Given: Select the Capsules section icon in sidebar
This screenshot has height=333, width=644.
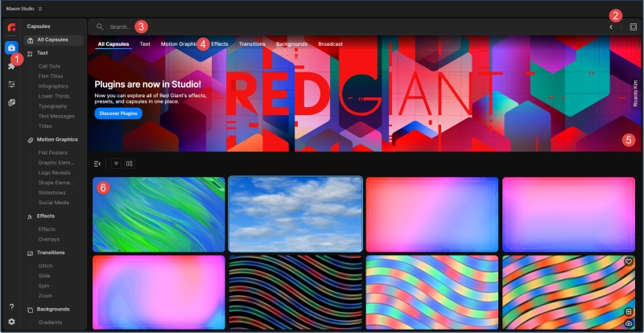Looking at the screenshot, I should pos(11,47).
